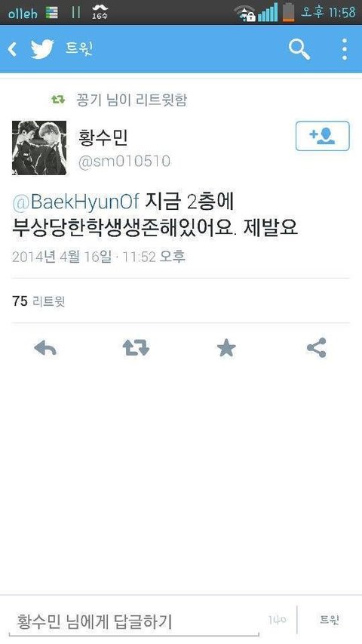
Task: Open the Twitter bird home icon
Action: pos(42,49)
